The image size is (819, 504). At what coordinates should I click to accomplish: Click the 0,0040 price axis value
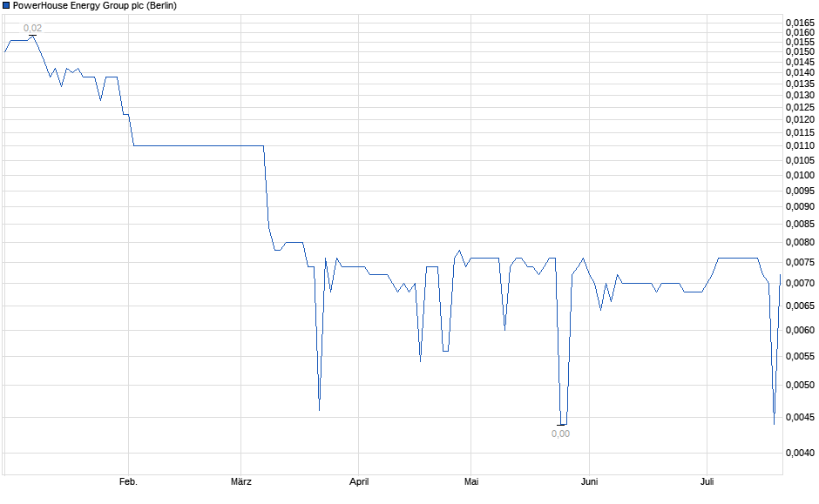pyautogui.click(x=800, y=453)
